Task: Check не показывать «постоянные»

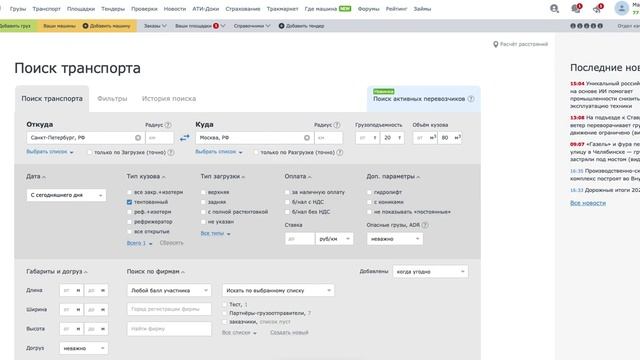Action: point(369,212)
